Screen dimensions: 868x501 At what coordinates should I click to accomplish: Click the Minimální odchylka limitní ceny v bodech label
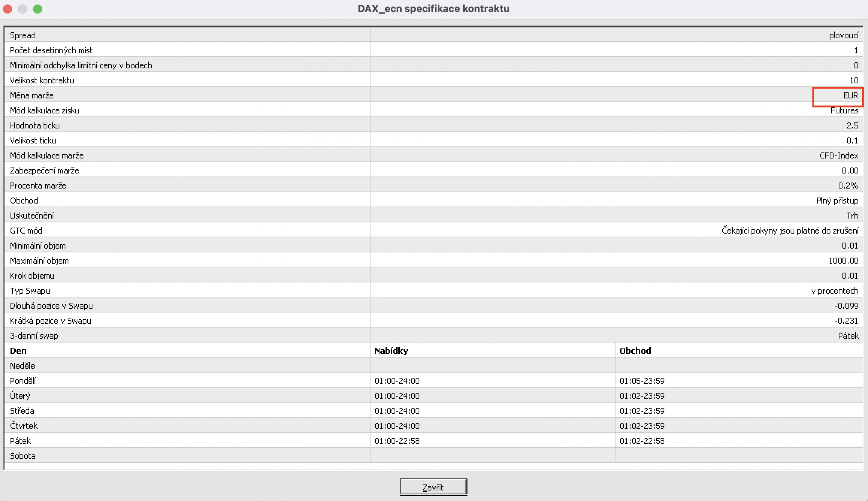coord(81,65)
